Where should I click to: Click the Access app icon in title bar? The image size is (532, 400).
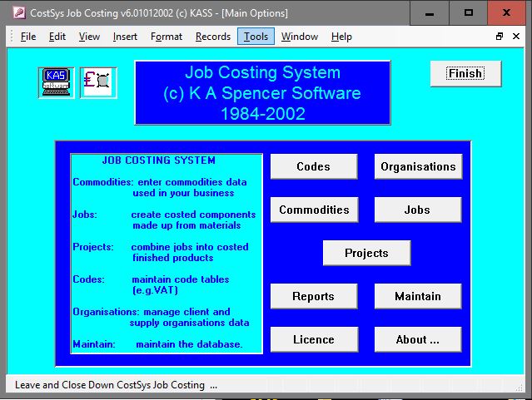pos(19,12)
